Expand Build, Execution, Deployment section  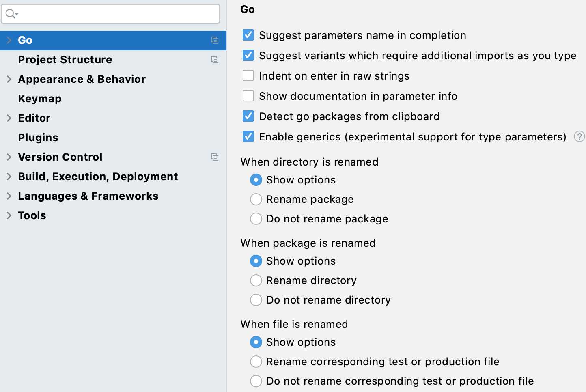click(x=9, y=177)
